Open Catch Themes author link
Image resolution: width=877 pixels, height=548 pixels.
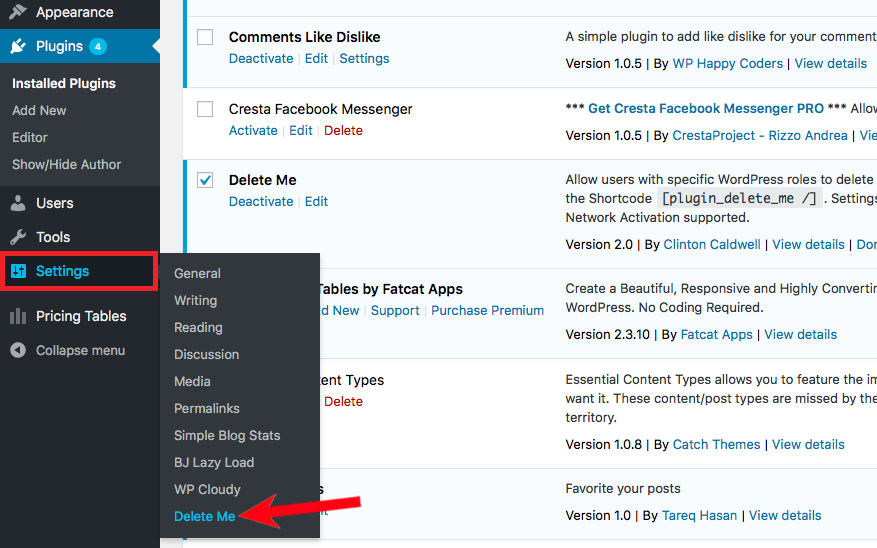pos(716,445)
